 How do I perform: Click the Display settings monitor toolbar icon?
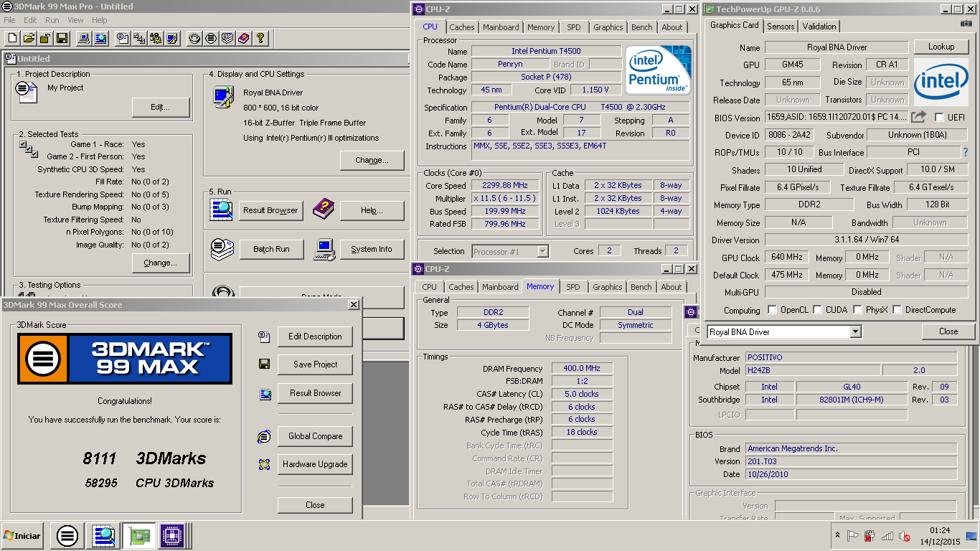point(172,38)
